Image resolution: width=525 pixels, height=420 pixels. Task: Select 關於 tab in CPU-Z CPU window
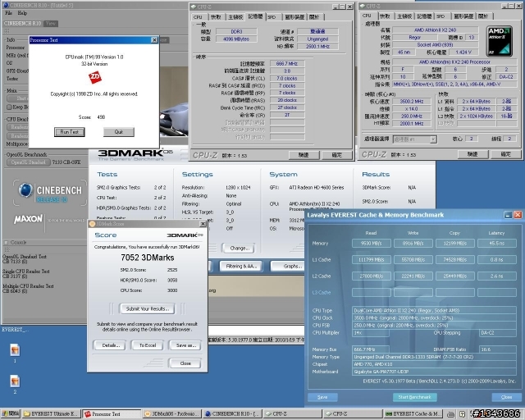coord(483,16)
